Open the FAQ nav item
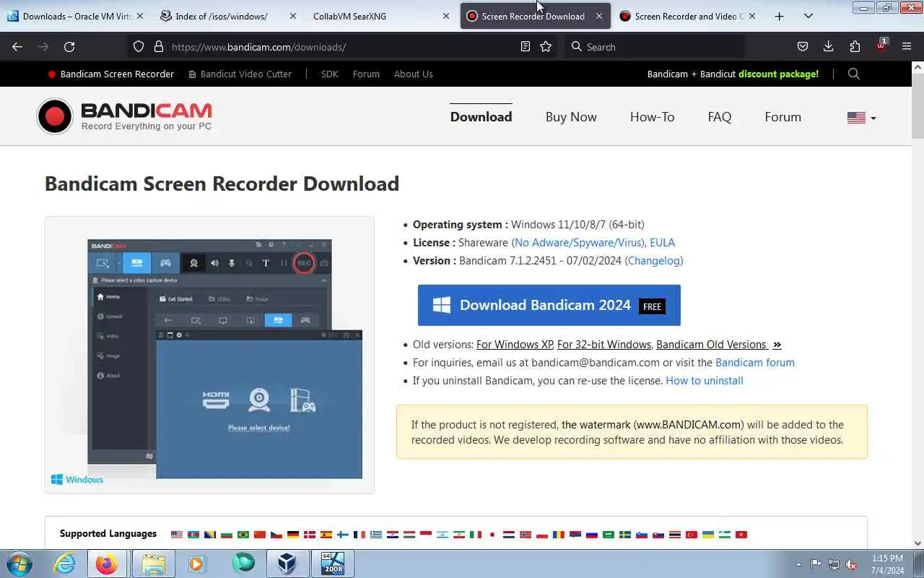Image resolution: width=924 pixels, height=578 pixels. (x=720, y=117)
